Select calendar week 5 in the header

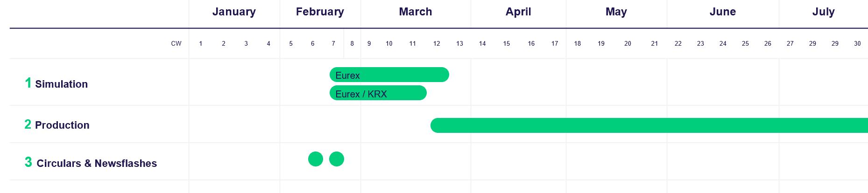point(291,44)
